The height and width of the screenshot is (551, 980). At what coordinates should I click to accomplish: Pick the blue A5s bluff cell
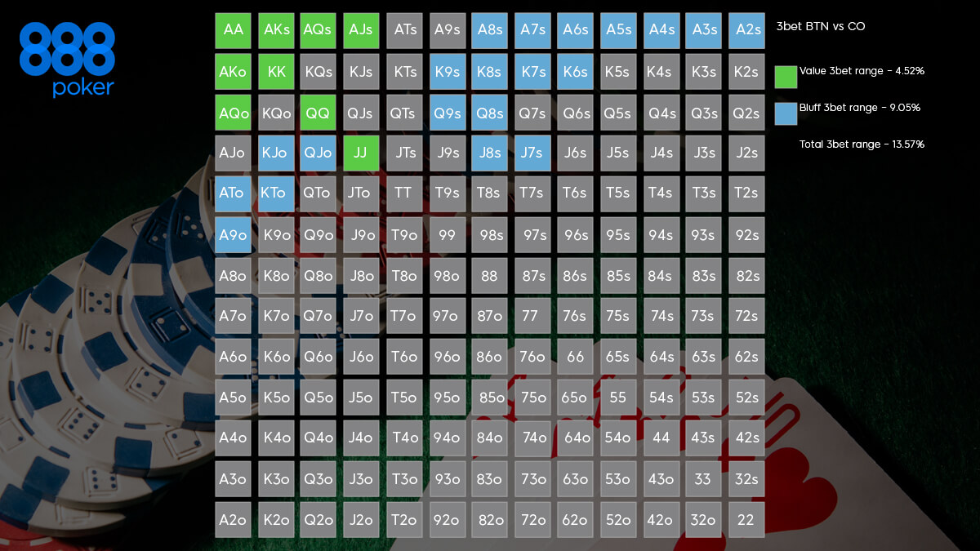[618, 30]
